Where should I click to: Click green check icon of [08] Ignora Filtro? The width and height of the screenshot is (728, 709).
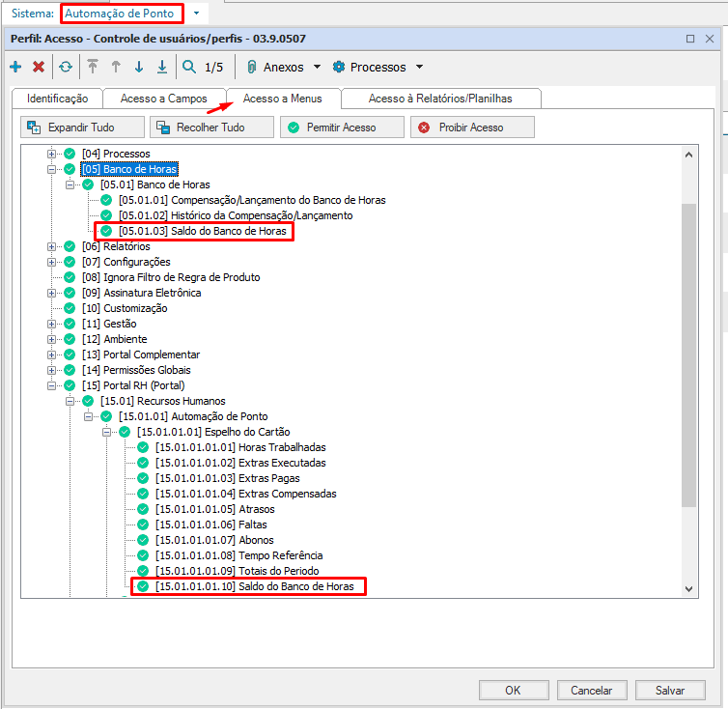[70, 277]
